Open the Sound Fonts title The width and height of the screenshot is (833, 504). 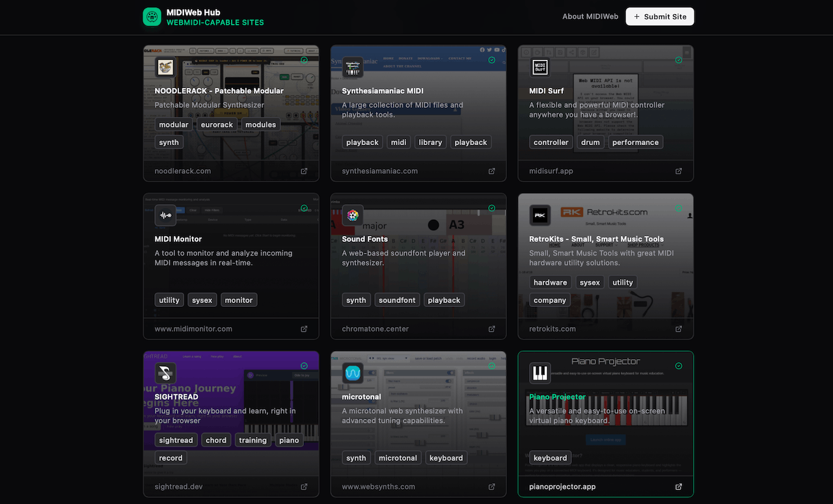(364, 239)
